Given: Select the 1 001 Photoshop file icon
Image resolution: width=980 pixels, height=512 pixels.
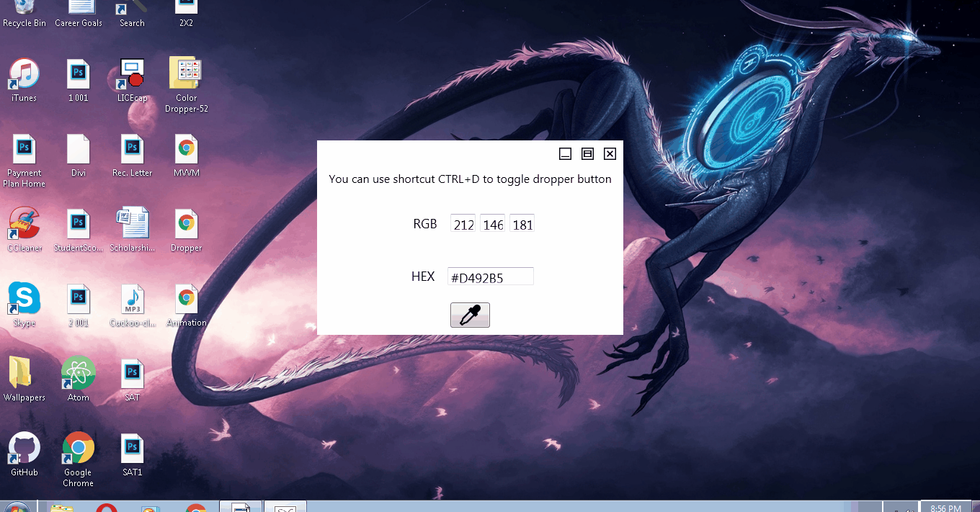Looking at the screenshot, I should 78,81.
